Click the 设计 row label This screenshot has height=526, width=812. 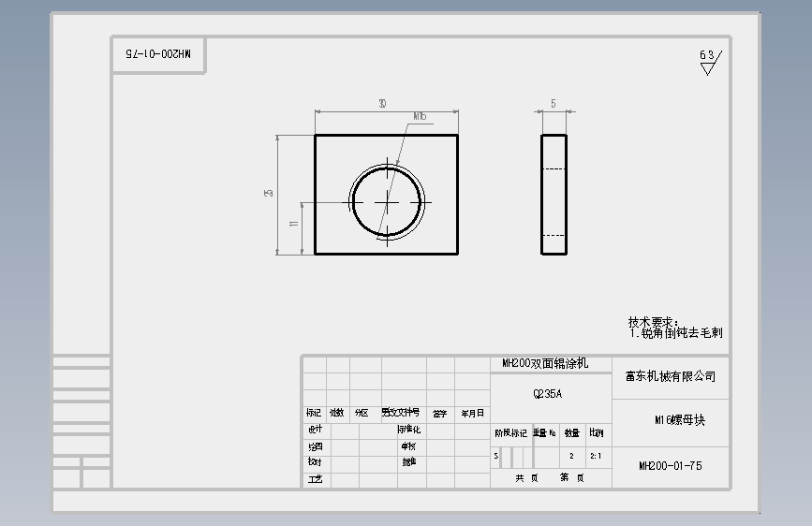pyautogui.click(x=316, y=430)
